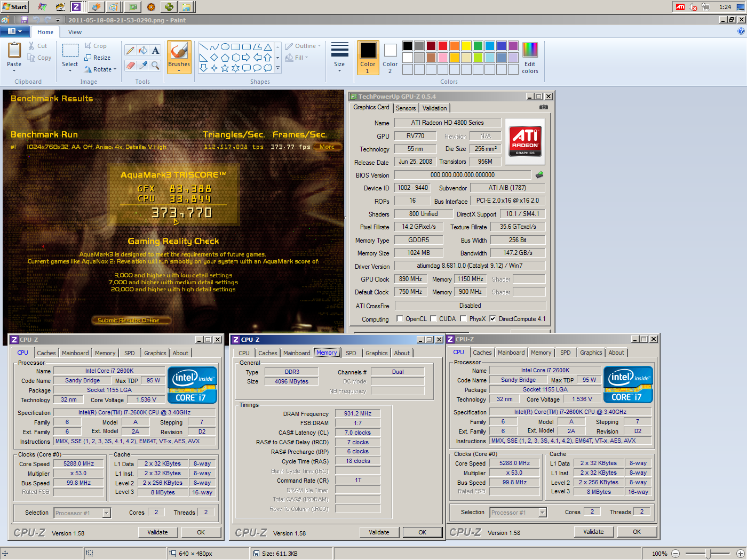
Task: Click OK button in middle CPU-Z window
Action: pos(422,532)
